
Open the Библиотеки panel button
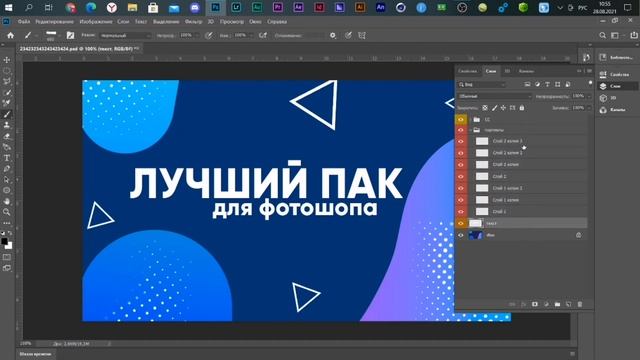[616, 58]
